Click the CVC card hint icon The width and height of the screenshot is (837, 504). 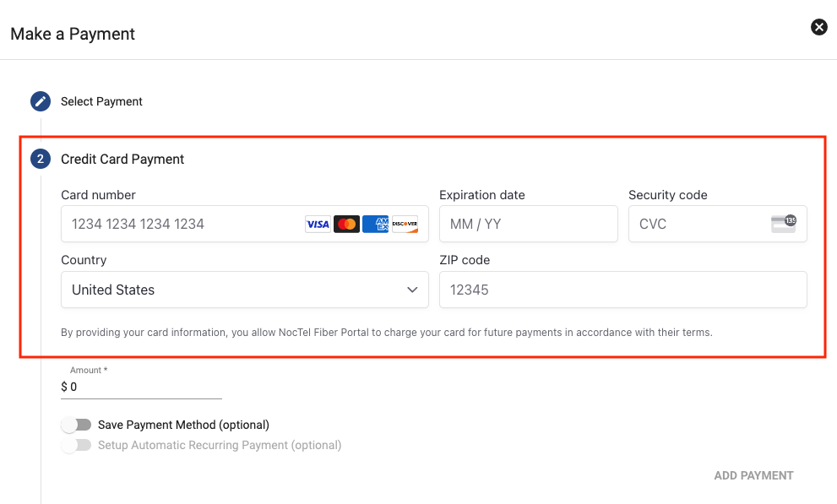click(x=784, y=224)
